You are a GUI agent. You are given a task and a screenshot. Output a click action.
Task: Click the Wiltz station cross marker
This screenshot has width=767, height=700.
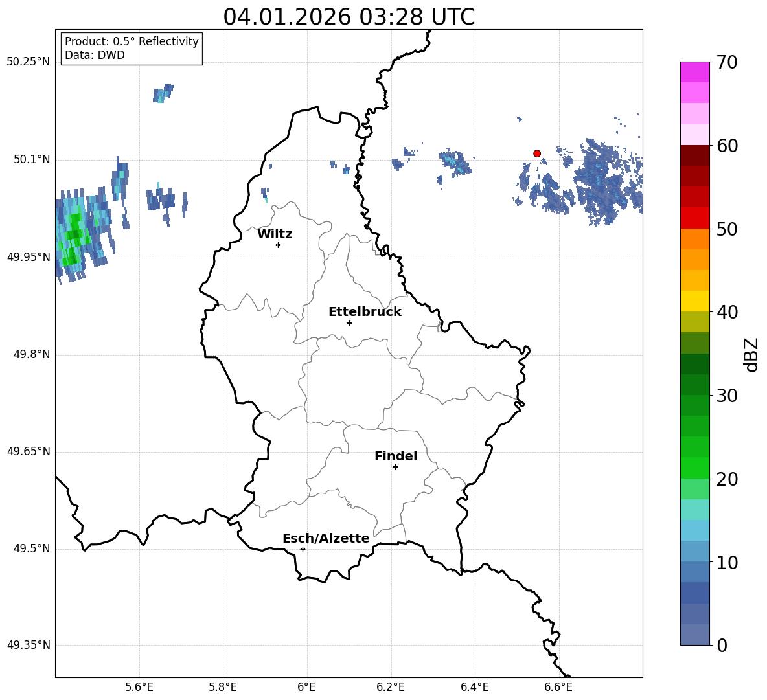pyautogui.click(x=279, y=245)
